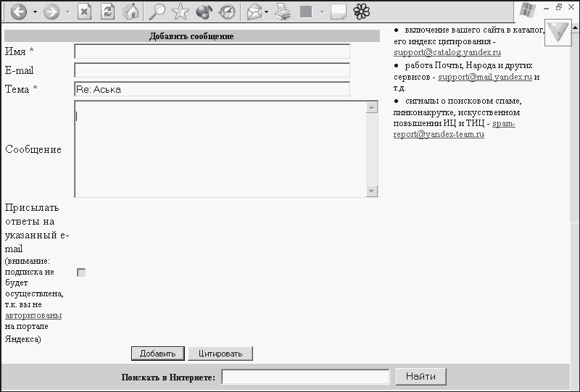Open the Back button history dropdown arrow
This screenshot has width=580, height=392.
(x=35, y=12)
